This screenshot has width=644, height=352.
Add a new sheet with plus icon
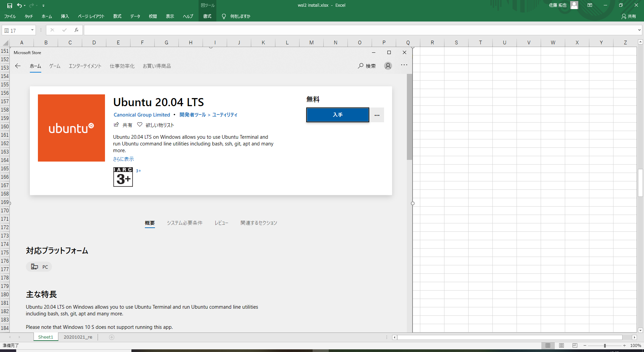coord(112,337)
